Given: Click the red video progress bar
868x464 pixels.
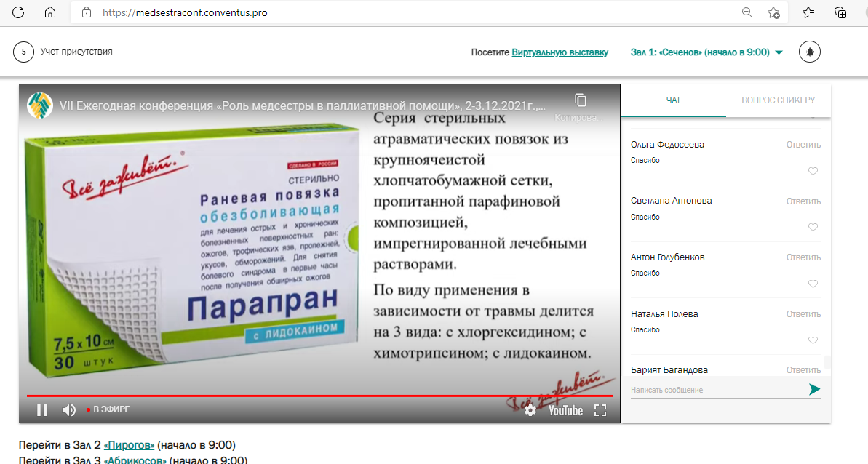Looking at the screenshot, I should coord(320,396).
